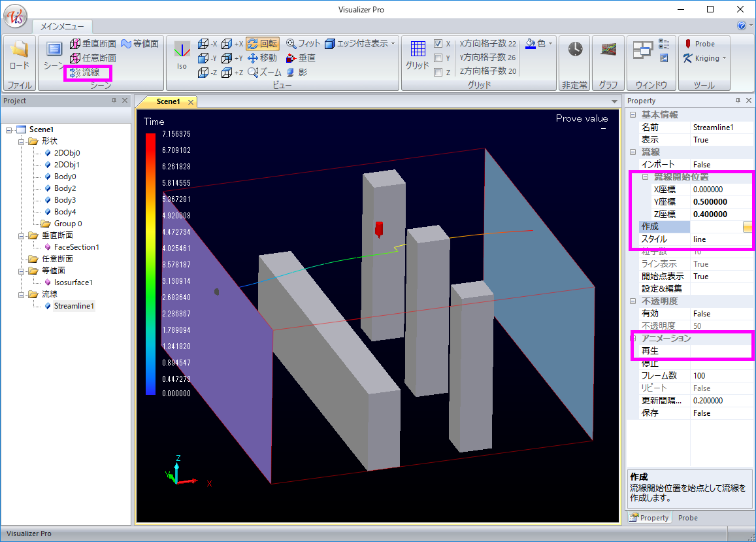Viewport: 756px width, 542px height.
Task: Click the 垂直断面 vertical section tool
Action: (x=93, y=44)
